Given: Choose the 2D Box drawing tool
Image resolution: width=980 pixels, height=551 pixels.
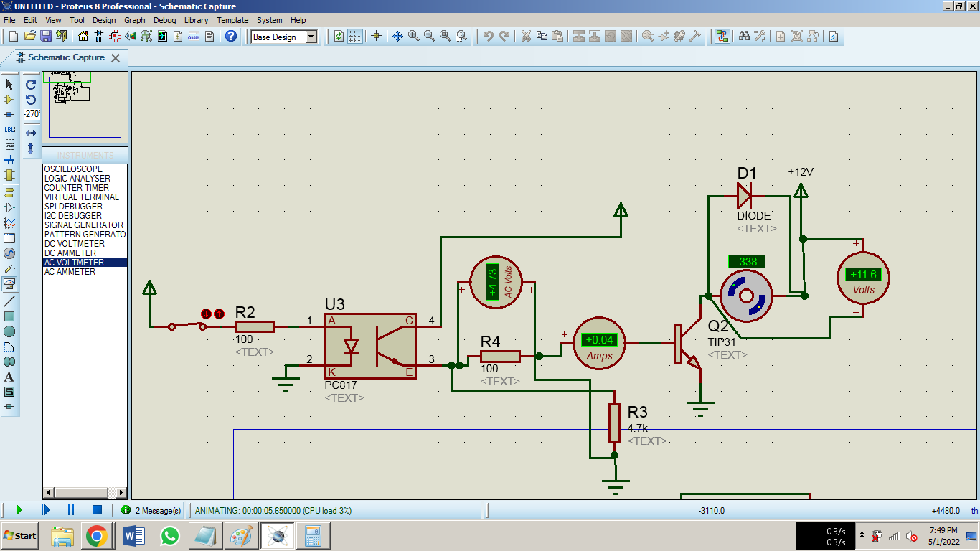Looking at the screenshot, I should tap(9, 316).
